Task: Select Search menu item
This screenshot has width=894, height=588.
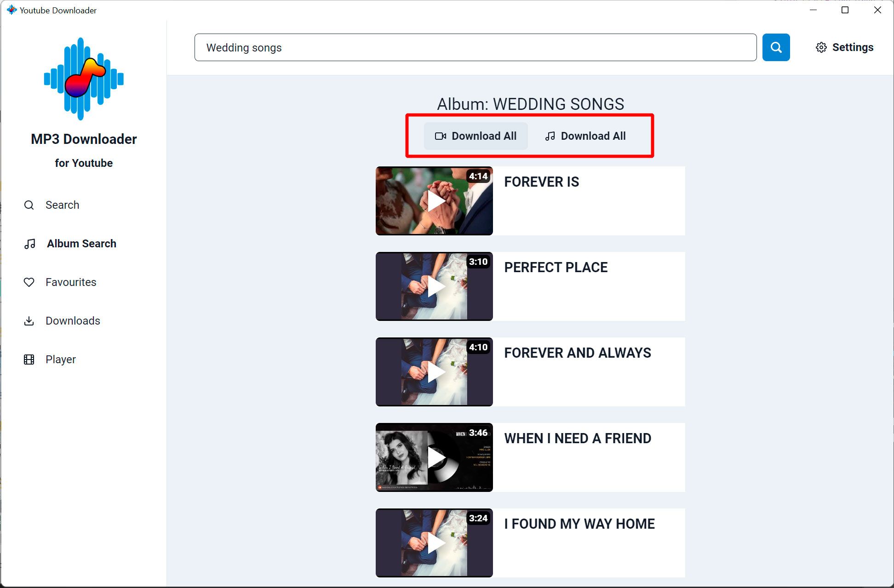Action: click(x=62, y=205)
